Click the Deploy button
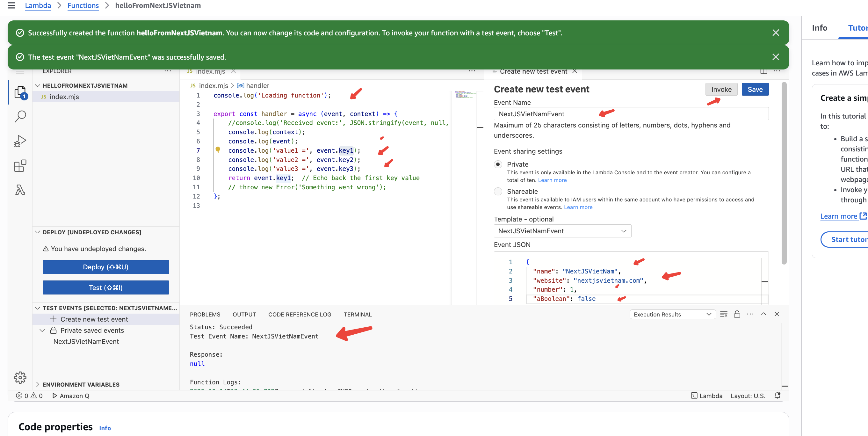This screenshot has height=436, width=868. point(105,267)
